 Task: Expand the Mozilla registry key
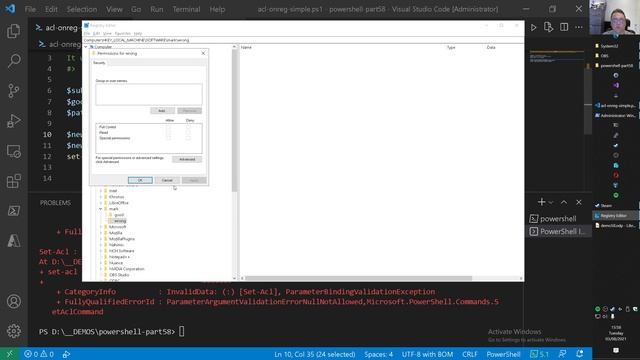101,233
